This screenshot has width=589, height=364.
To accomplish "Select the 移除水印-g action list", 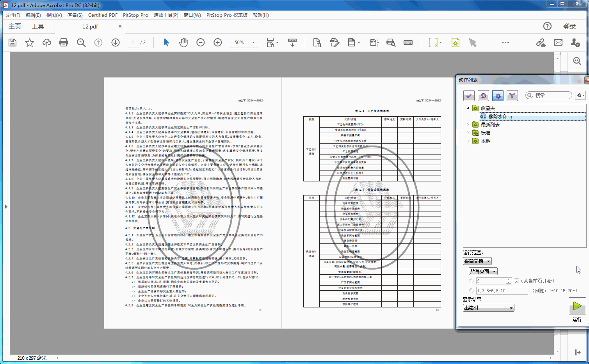I will click(x=532, y=116).
